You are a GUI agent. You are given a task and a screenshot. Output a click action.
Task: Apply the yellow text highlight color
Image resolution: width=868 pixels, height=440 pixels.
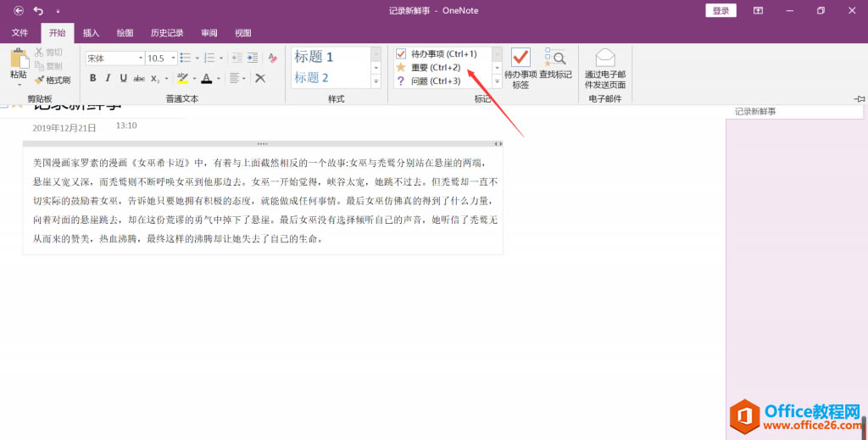pyautogui.click(x=182, y=78)
